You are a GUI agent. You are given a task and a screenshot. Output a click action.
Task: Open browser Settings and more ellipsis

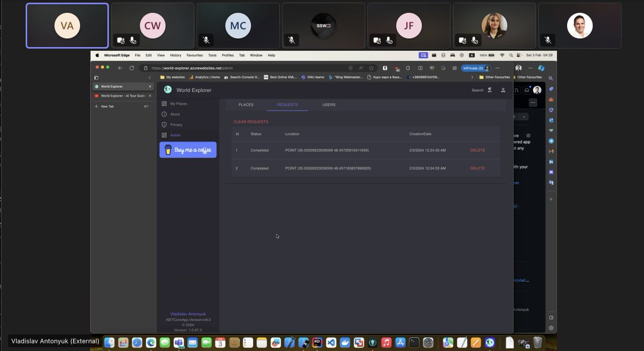[x=497, y=68]
